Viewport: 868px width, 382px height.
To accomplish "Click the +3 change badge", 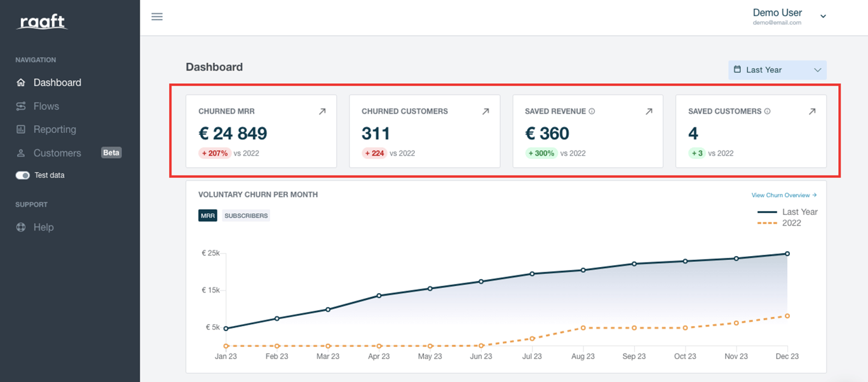I will (696, 153).
